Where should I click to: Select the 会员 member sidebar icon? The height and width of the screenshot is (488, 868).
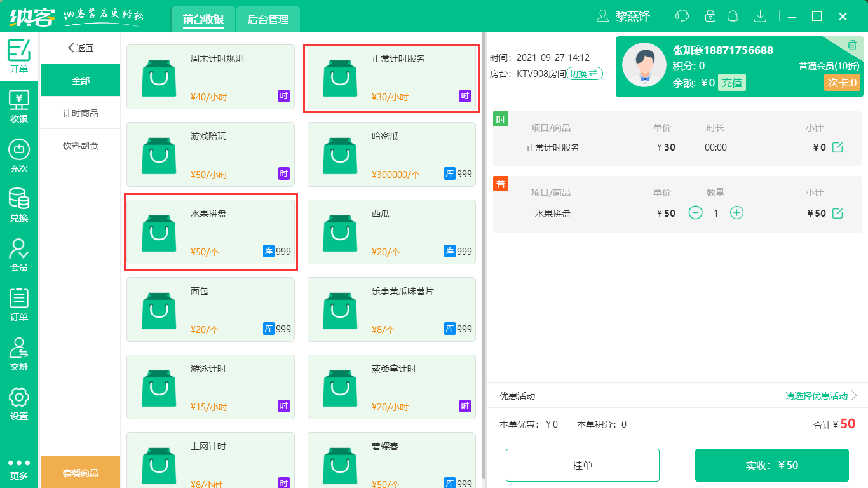tap(19, 253)
